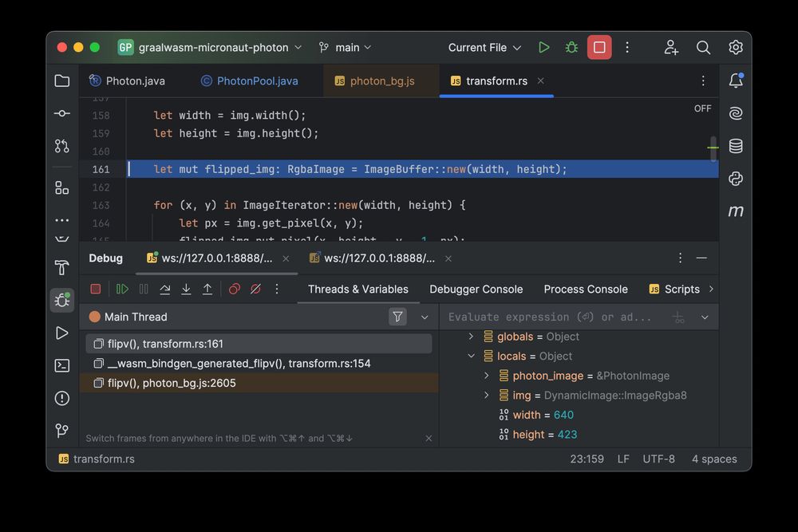Open the Terminal tool window

[62, 365]
